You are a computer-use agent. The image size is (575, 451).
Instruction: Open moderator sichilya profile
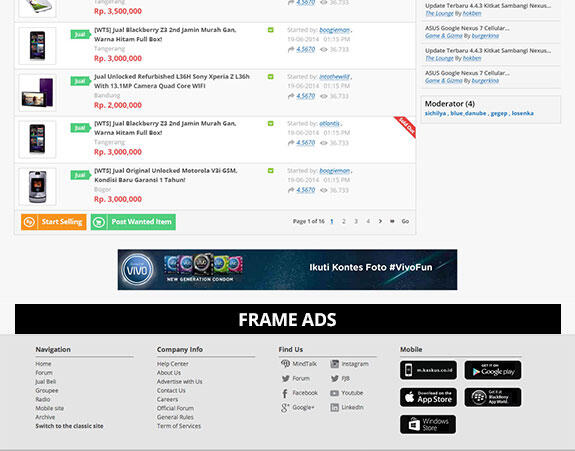point(435,113)
